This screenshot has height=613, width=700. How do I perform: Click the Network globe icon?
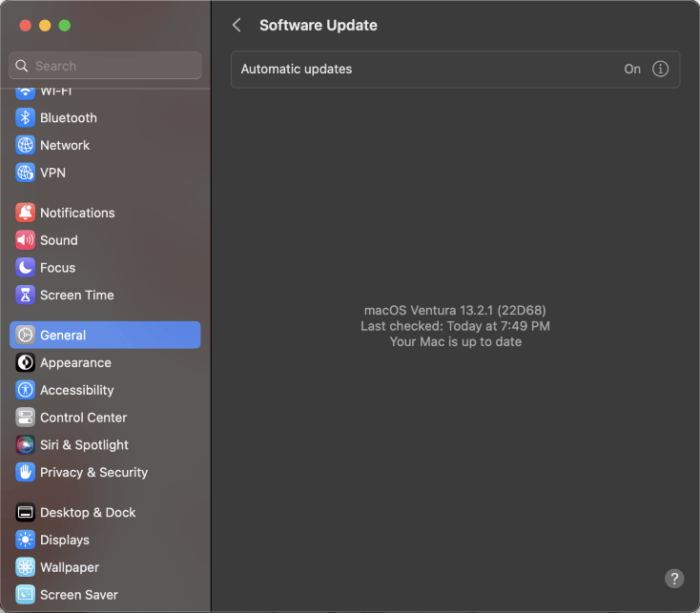pos(25,145)
